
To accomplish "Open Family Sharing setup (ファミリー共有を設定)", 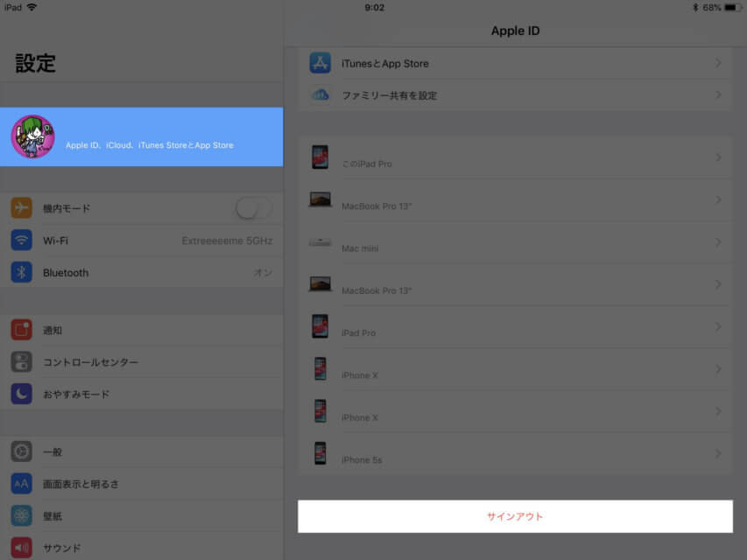I will 516,95.
